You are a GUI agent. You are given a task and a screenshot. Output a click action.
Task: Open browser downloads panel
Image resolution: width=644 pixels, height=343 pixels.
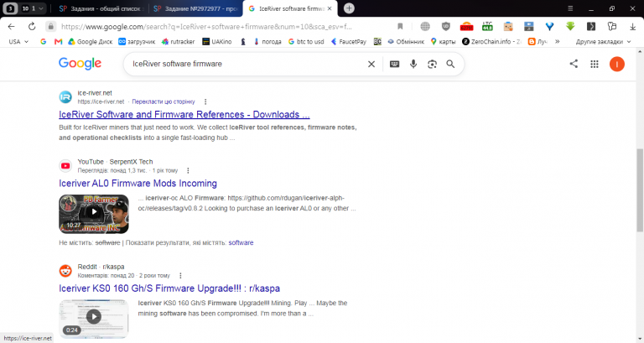pyautogui.click(x=632, y=27)
